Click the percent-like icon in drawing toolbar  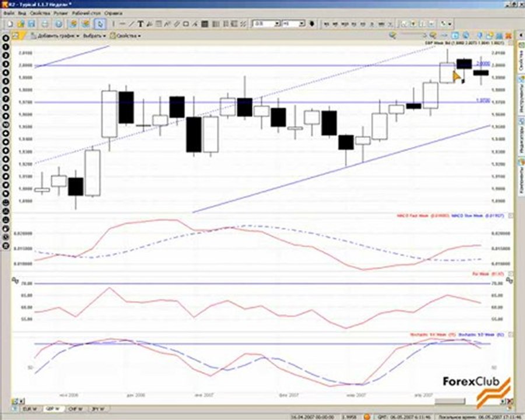243,24
